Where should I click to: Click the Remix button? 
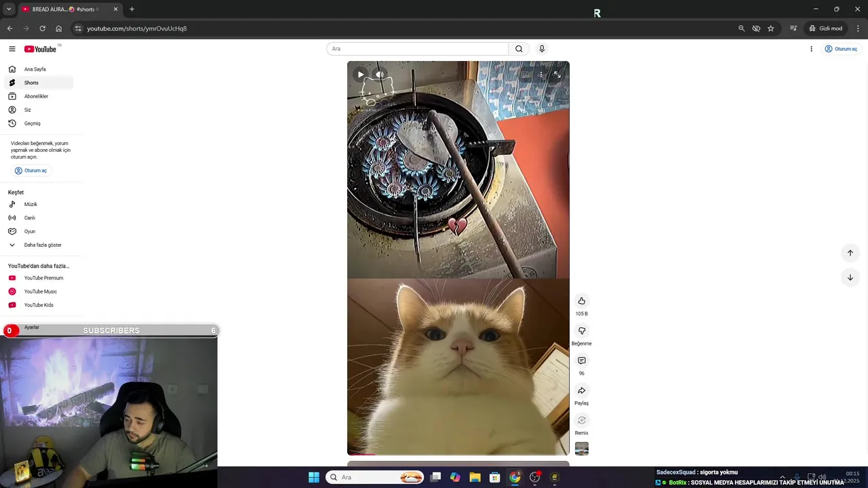point(581,420)
